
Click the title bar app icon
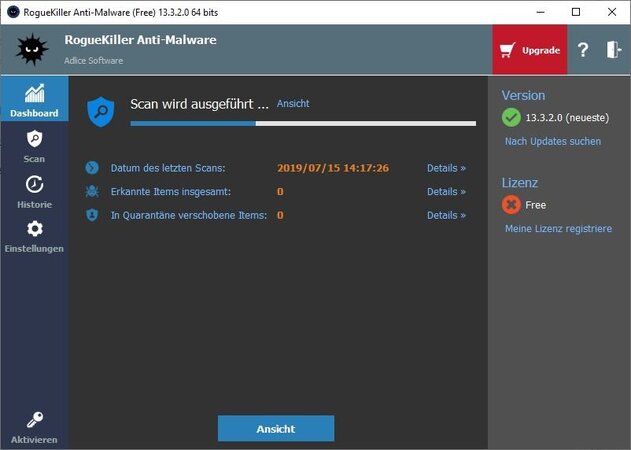[x=13, y=12]
